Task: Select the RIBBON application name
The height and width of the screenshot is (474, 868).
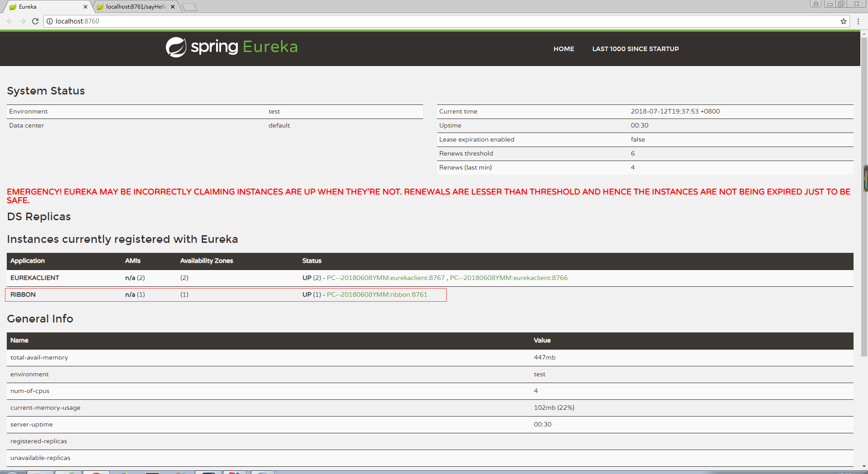Action: 23,294
